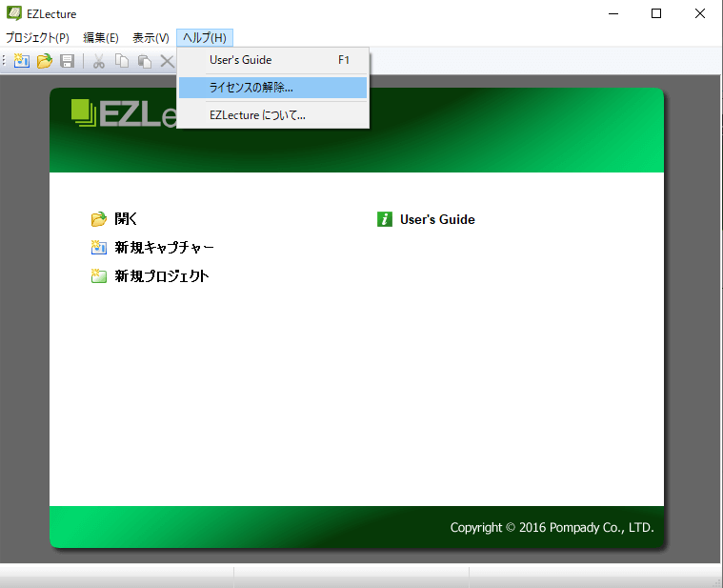Click the Copy toolbar icon
Screen dimensions: 723x588
pyautogui.click(x=122, y=61)
